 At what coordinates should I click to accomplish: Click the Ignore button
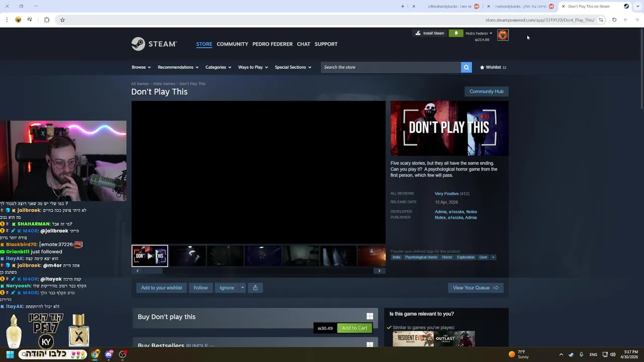226,288
